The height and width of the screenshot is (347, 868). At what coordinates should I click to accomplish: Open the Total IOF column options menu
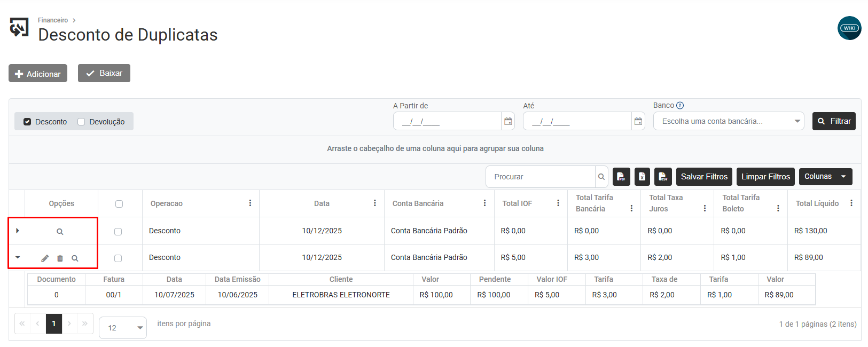pos(558,203)
